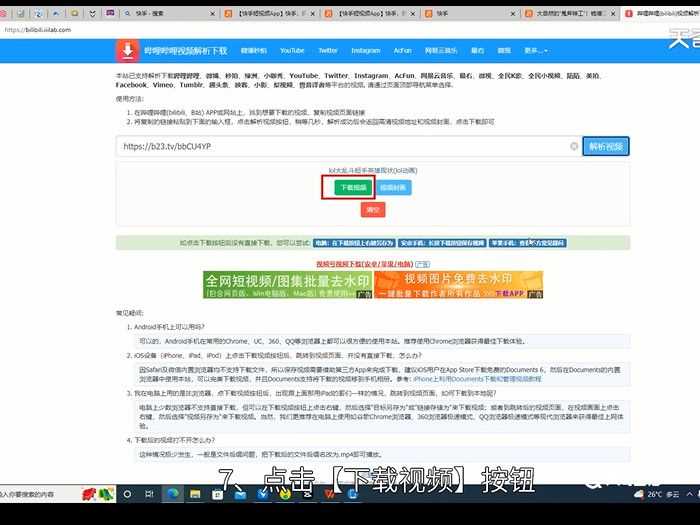700x525 pixels.
Task: Switch to the second 快手短视频App browser tab
Action: (x=369, y=14)
